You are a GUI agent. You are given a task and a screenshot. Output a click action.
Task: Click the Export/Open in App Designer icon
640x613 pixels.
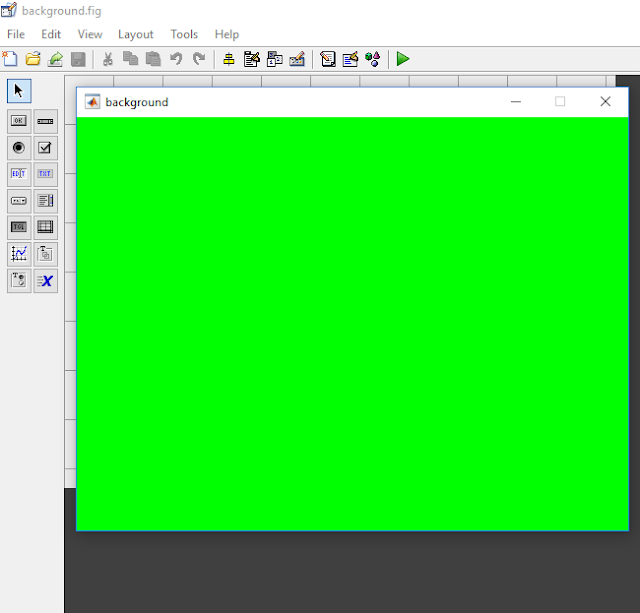pos(55,59)
